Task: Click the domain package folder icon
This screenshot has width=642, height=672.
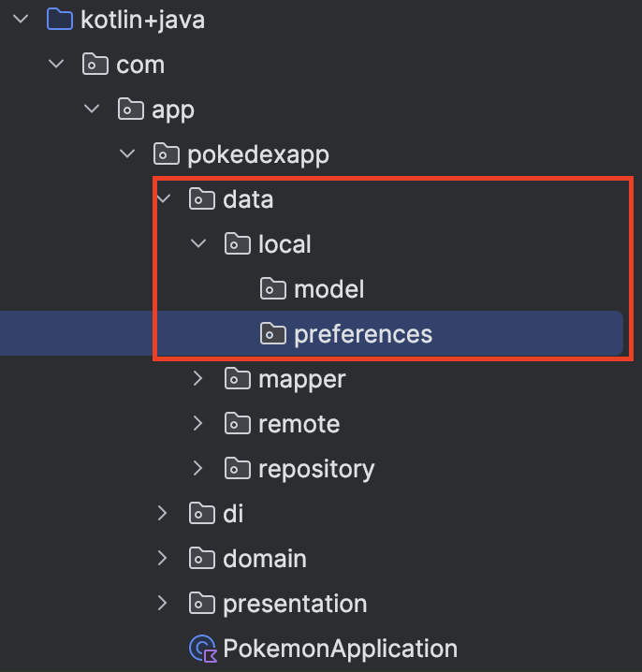Action: pos(201,559)
